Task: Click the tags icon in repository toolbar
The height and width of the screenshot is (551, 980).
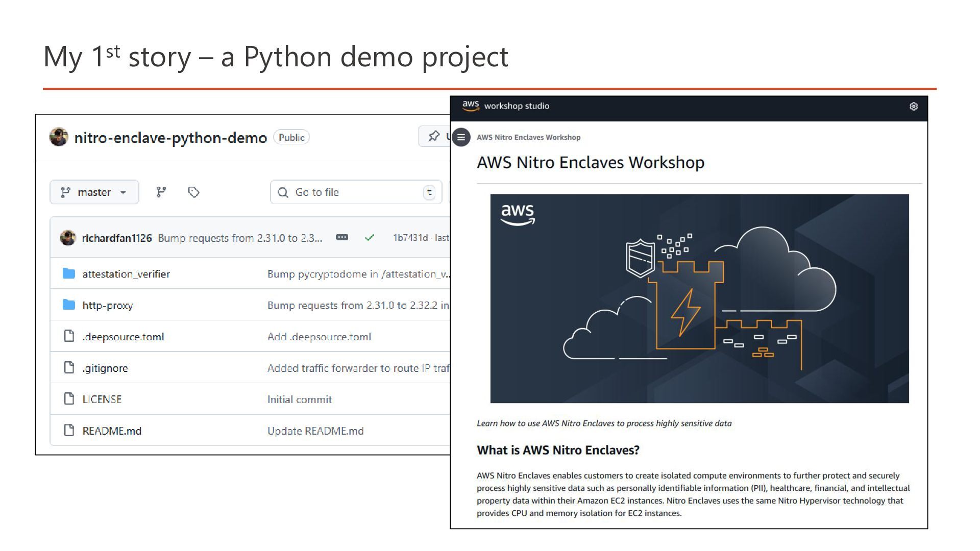Action: [193, 192]
